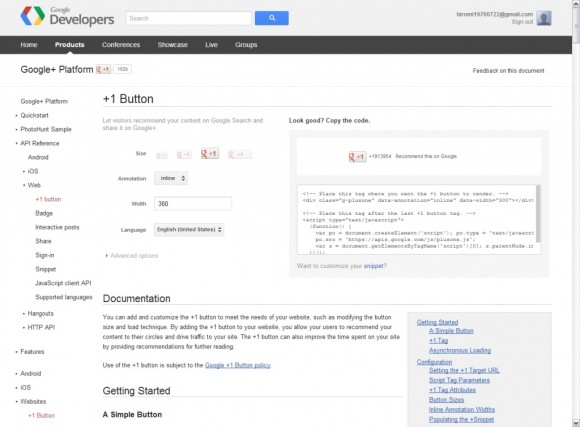Open the user profile avatar
Image resolution: width=580 pixels, height=427 pixels.
coord(544,18)
